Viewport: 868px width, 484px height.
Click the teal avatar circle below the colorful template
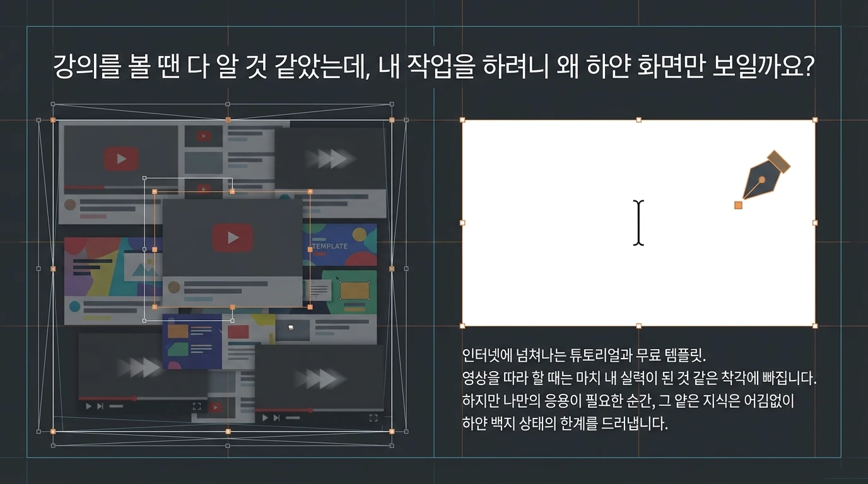point(75,307)
